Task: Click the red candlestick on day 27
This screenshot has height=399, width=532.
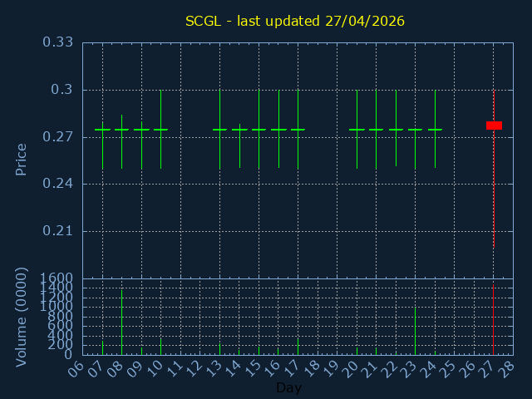Action: 494,126
